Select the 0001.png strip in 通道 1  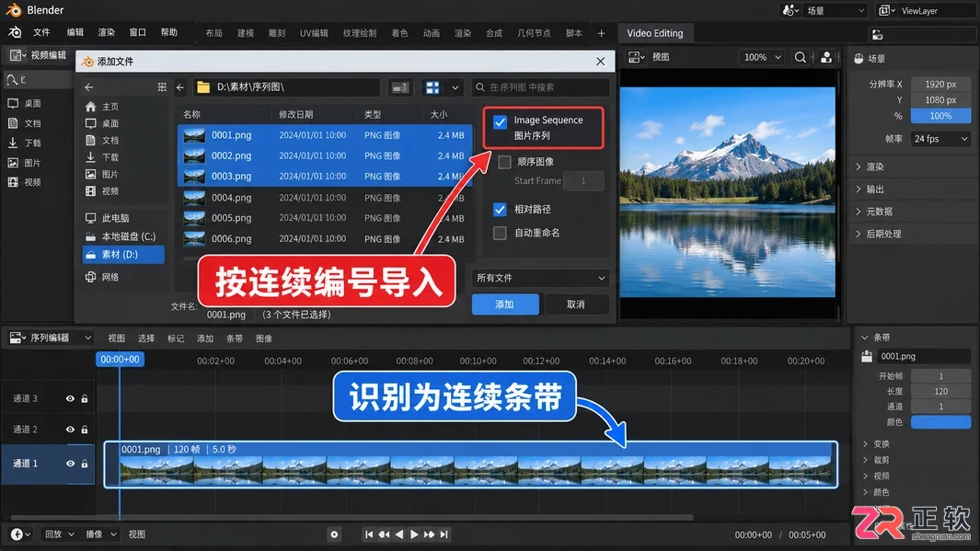(470, 465)
